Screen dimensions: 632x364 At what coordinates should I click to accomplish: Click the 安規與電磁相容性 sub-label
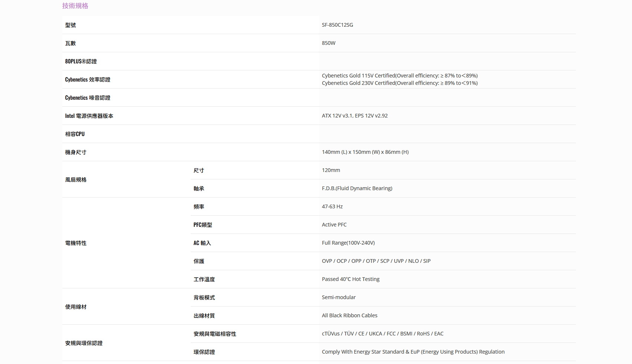point(215,334)
